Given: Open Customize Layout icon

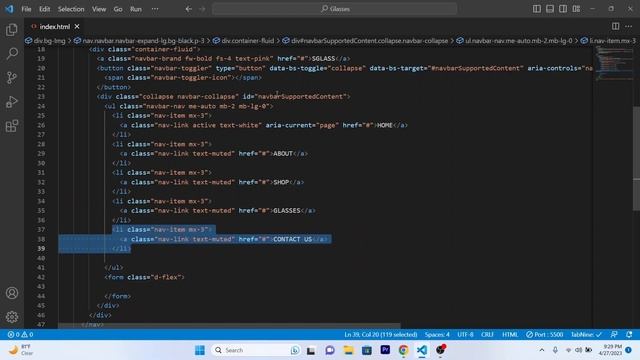Looking at the screenshot, I should pyautogui.click(x=576, y=9).
